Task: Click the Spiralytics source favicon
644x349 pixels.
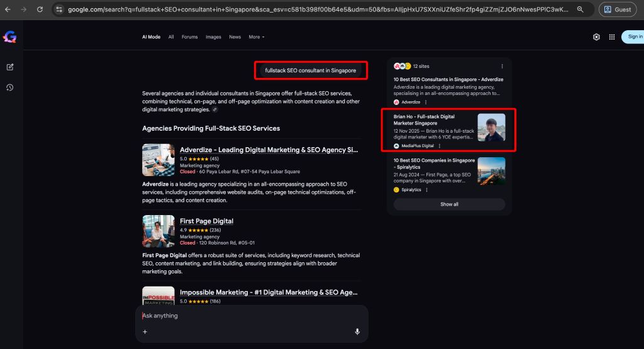Action: click(x=396, y=190)
